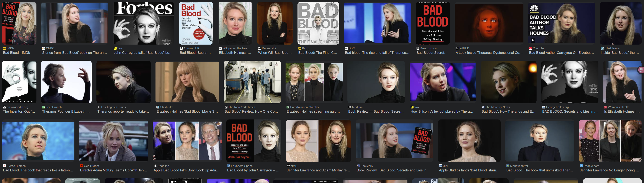Open 'Bad Blood: The Final C...' result title
Screen dimensions: 644x183
coord(318,53)
